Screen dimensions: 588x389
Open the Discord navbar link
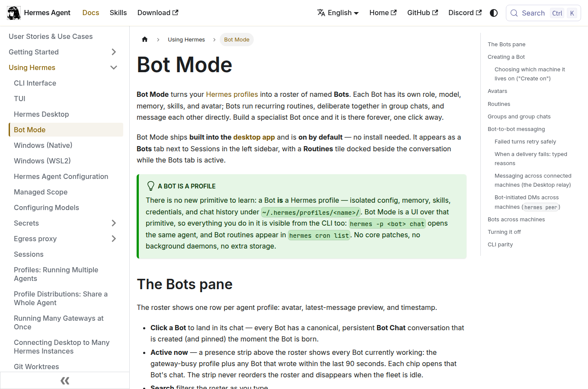click(x=465, y=13)
